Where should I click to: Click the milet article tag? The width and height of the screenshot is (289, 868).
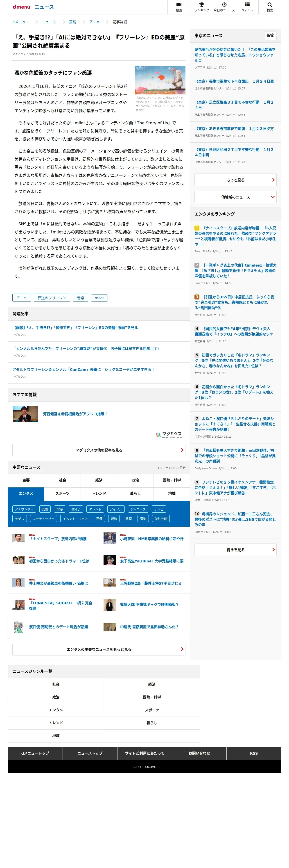click(x=99, y=298)
